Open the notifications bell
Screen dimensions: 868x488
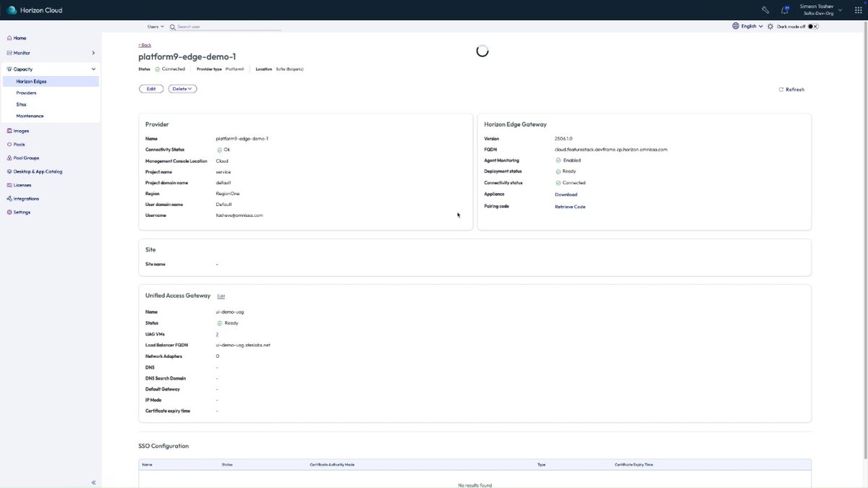tap(785, 10)
